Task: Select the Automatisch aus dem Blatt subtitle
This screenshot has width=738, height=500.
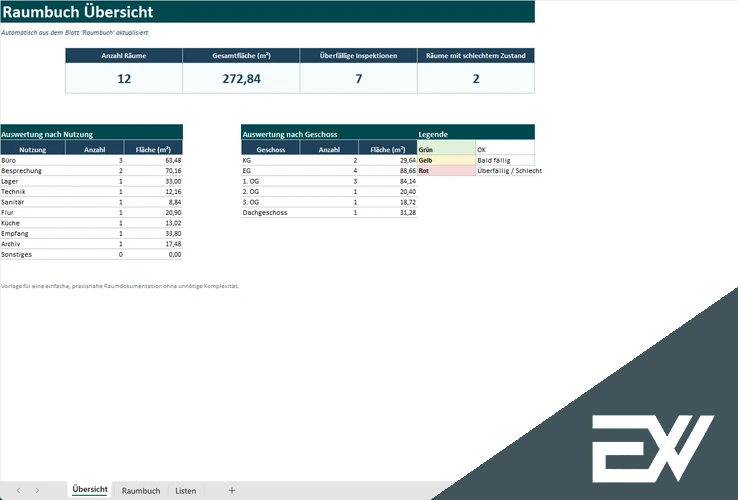Action: tap(74, 32)
